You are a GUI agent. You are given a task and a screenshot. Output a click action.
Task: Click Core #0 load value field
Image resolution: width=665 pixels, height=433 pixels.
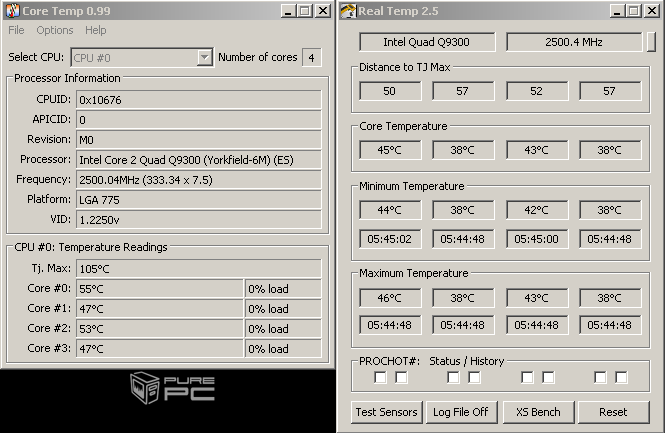(283, 289)
